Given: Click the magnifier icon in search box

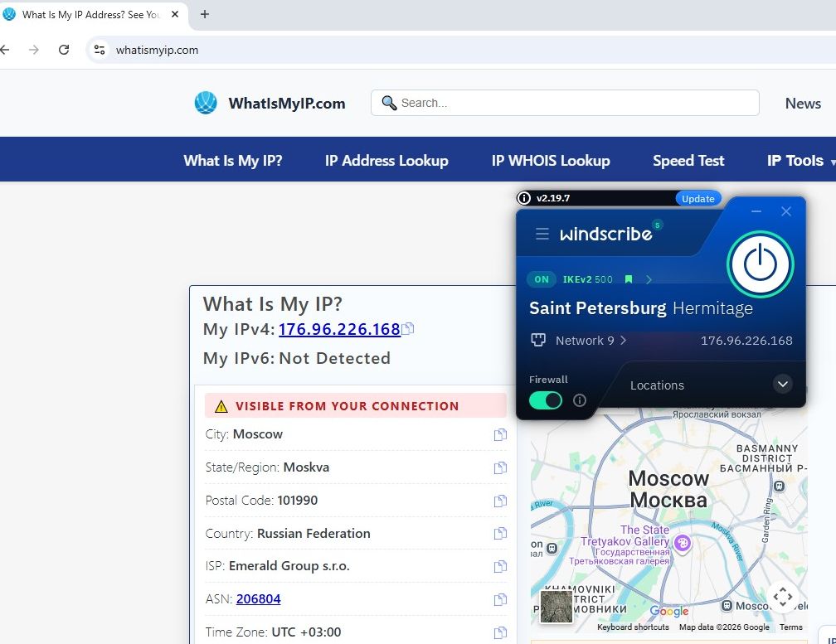Looking at the screenshot, I should 389,103.
